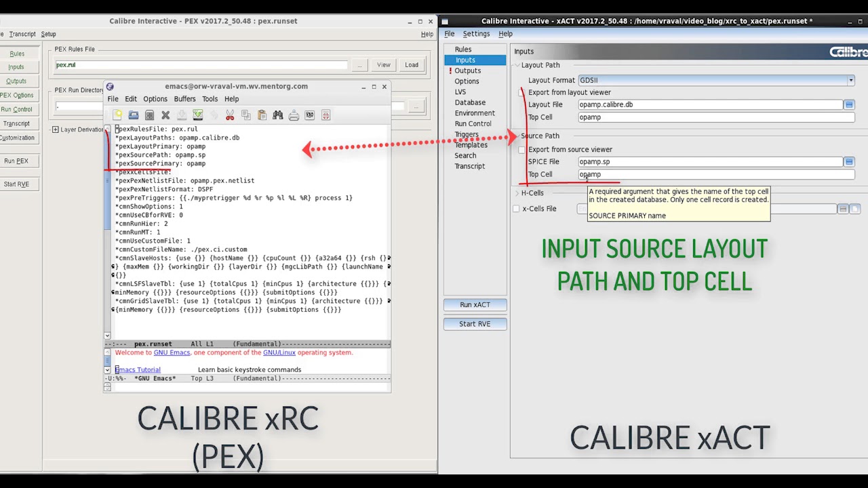Select LVS in xACT sidebar
The height and width of the screenshot is (488, 868).
(x=460, y=92)
